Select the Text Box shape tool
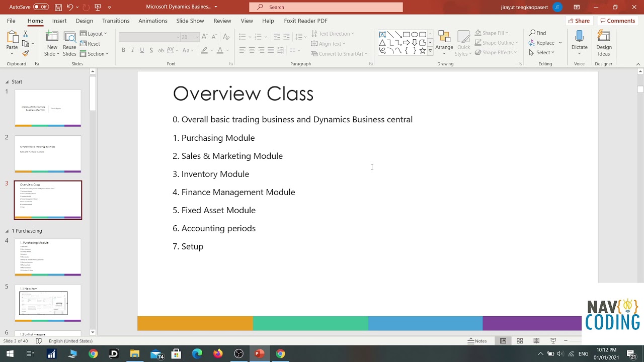 click(x=382, y=34)
